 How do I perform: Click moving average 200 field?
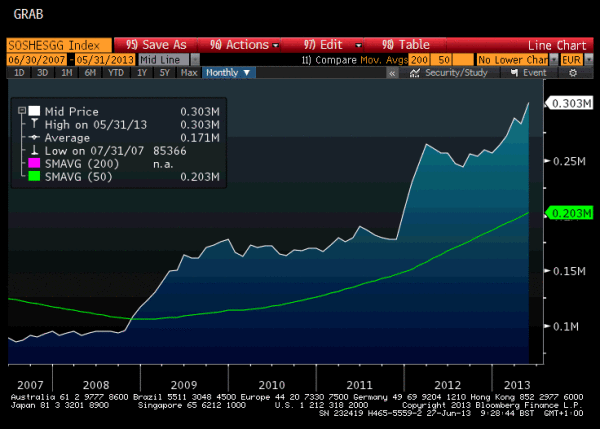(x=419, y=60)
